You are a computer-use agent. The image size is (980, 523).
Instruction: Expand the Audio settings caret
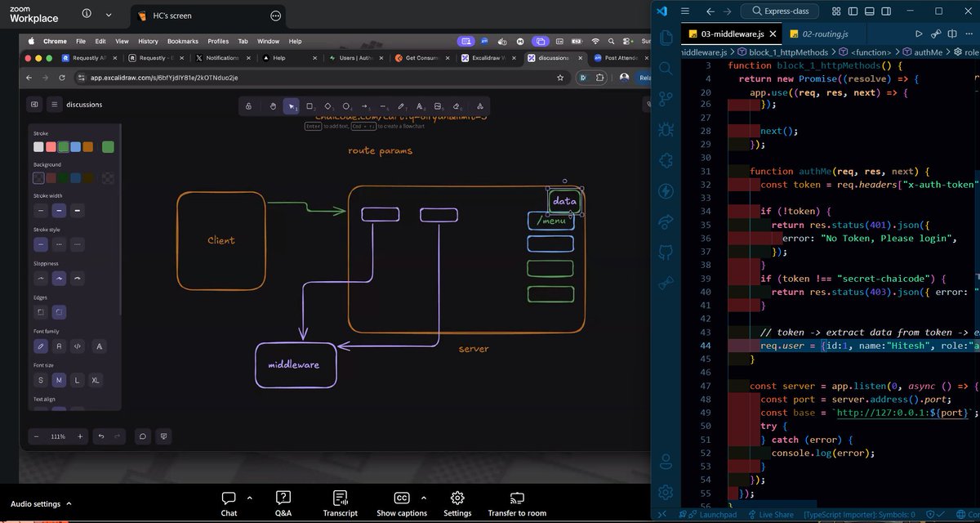click(69, 504)
